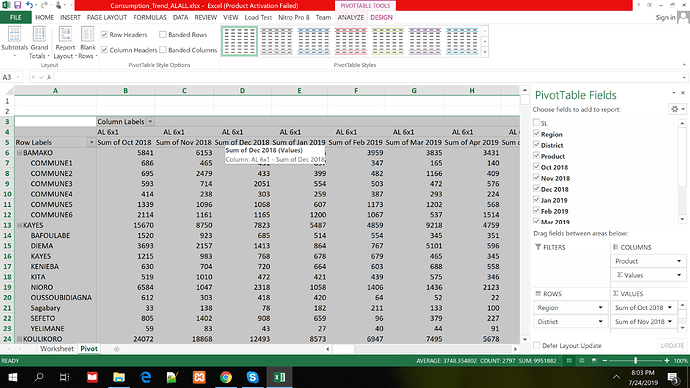Select the purple banded PivotTable style
The height and width of the screenshot is (388, 690).
tap(425, 41)
